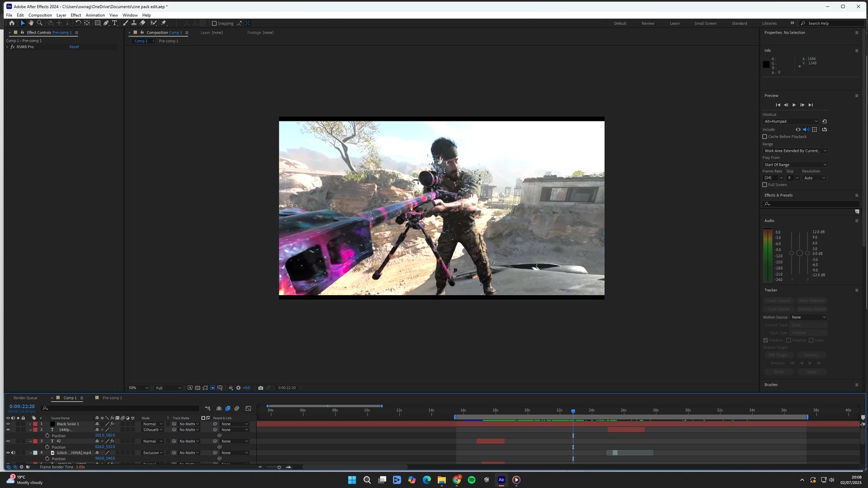Select the Roto Brush tool
Screen dimensions: 868x488
(x=153, y=23)
